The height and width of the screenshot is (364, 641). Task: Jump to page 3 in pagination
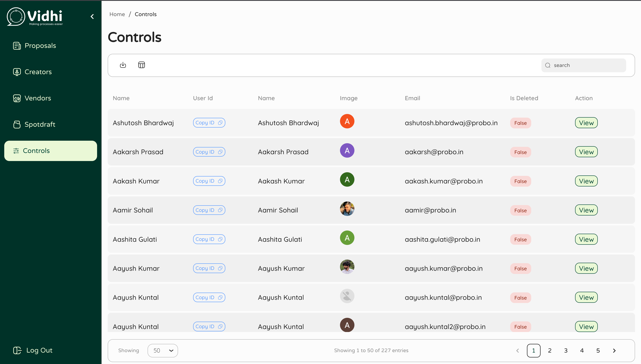[566, 350]
